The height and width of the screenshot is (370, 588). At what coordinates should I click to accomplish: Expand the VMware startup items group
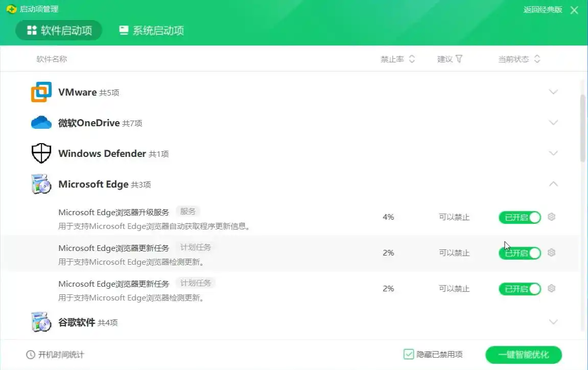[x=554, y=92]
